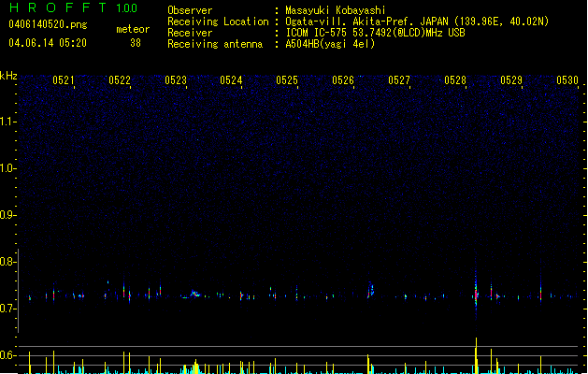The image size is (588, 374).
Task: Click the tallest yellow intensity peak near 0528
Action: tap(476, 355)
